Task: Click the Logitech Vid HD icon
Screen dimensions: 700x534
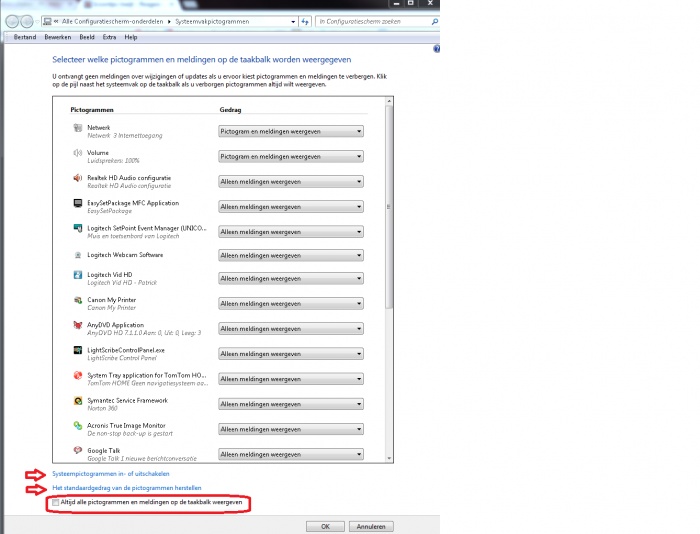Action: coord(78,275)
